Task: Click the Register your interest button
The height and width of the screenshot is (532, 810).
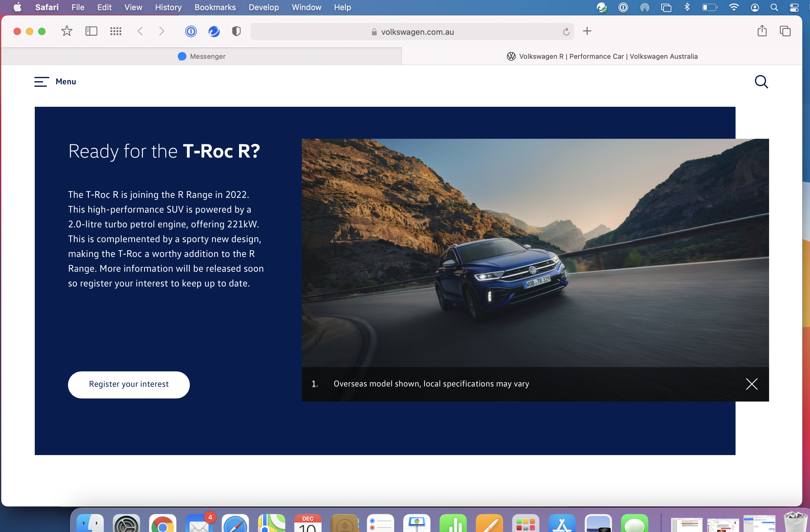Action: coord(129,384)
